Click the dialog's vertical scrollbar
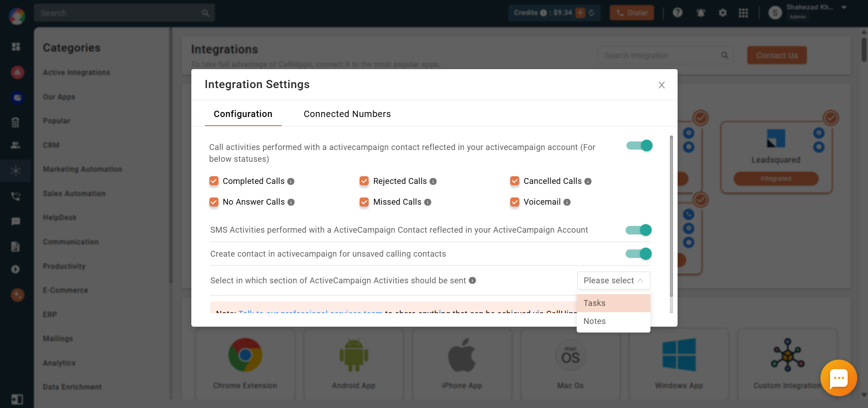 pos(671,216)
